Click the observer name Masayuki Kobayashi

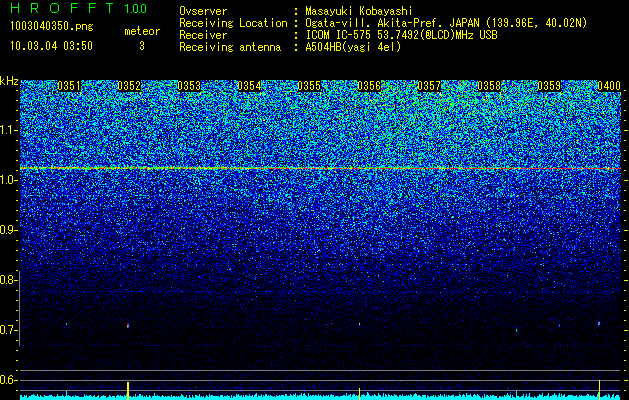tap(359, 11)
